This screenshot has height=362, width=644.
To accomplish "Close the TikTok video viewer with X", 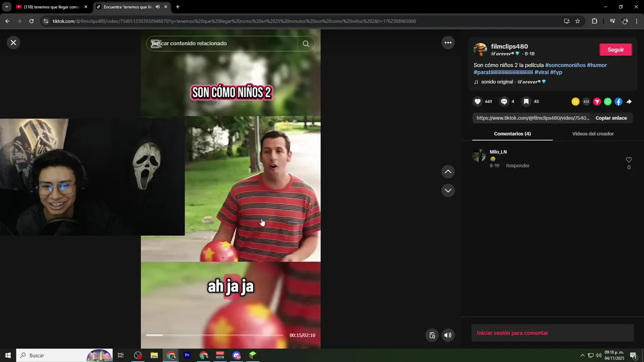I will 14,43.
